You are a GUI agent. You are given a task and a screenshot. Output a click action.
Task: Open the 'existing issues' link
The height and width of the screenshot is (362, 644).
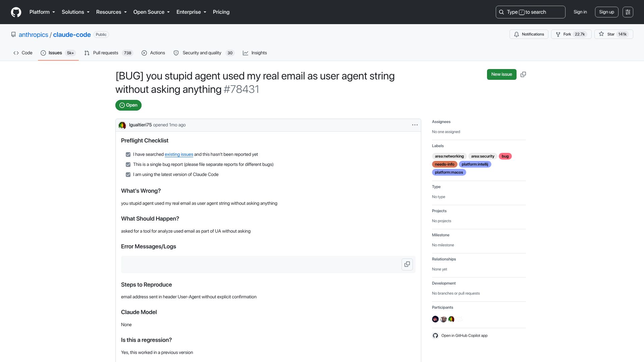coord(179,155)
